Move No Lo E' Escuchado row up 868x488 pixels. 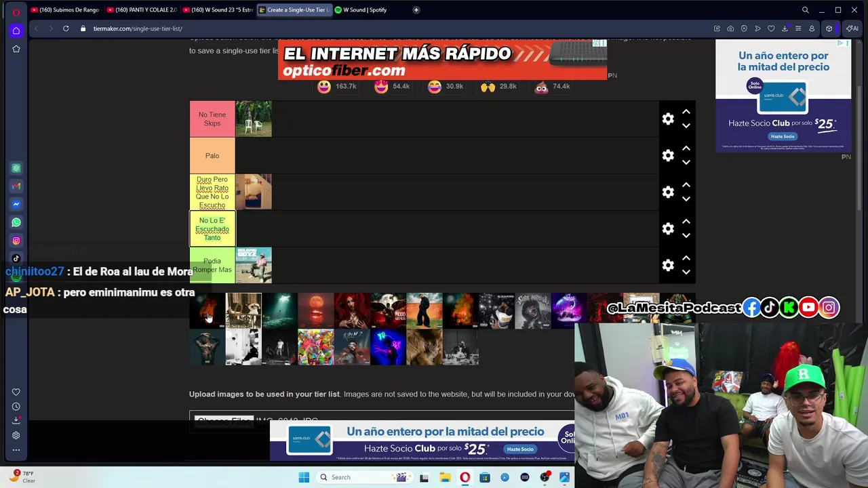click(x=686, y=222)
